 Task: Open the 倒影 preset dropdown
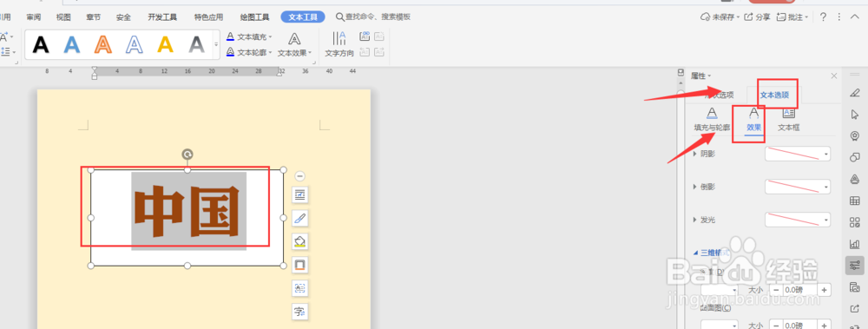[x=798, y=187]
